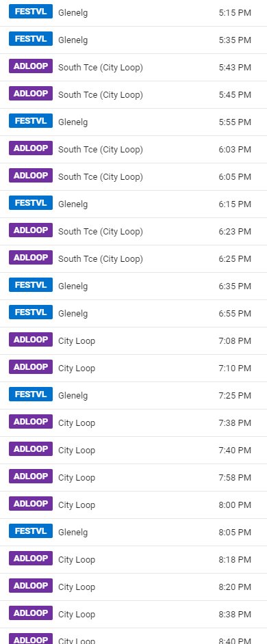Open the 6:23 PM South Tce service
This screenshot has width=267, height=644.
[x=133, y=232]
